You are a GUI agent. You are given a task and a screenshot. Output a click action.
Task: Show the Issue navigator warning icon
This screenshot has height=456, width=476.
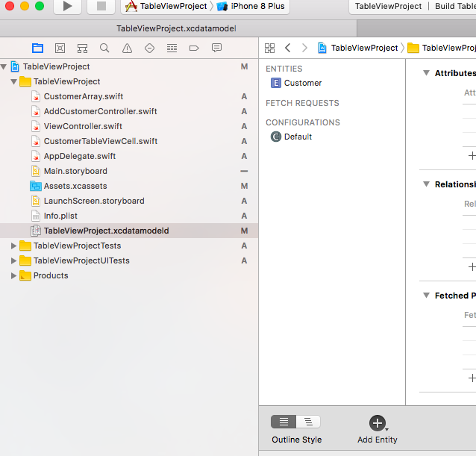[x=127, y=48]
